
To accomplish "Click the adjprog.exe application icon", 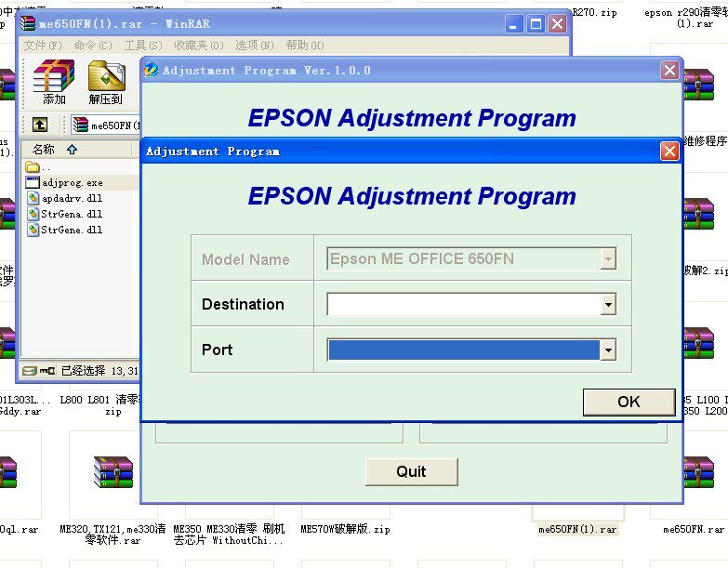I will (33, 182).
